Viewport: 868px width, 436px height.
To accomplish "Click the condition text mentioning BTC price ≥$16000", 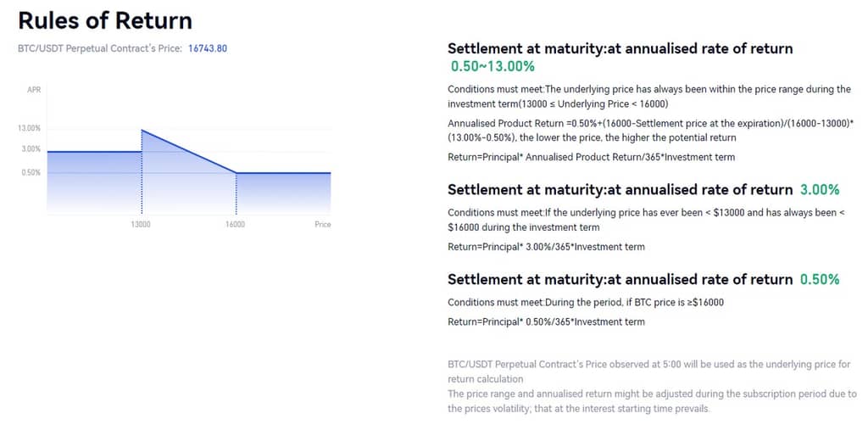I will pos(585,303).
